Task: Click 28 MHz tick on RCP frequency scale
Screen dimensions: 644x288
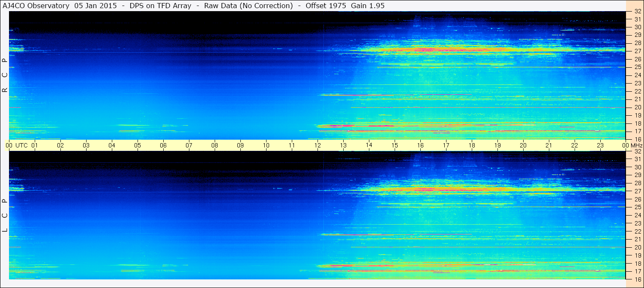Action: coord(637,43)
